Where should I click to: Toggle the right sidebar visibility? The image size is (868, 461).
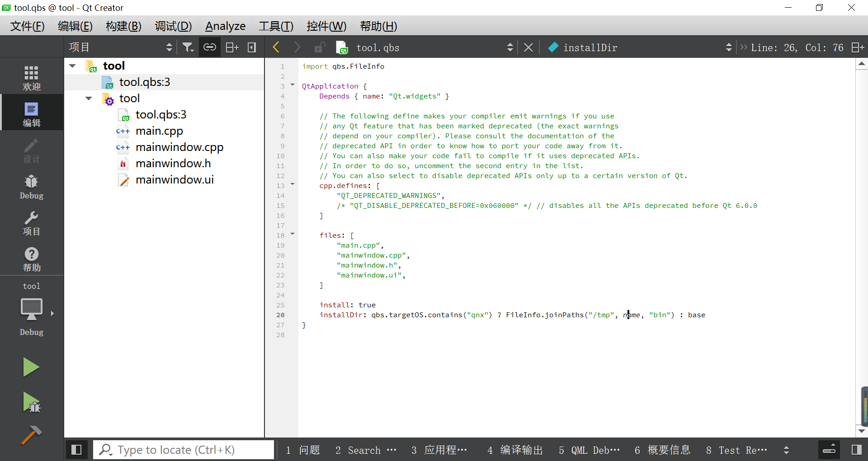tap(857, 450)
